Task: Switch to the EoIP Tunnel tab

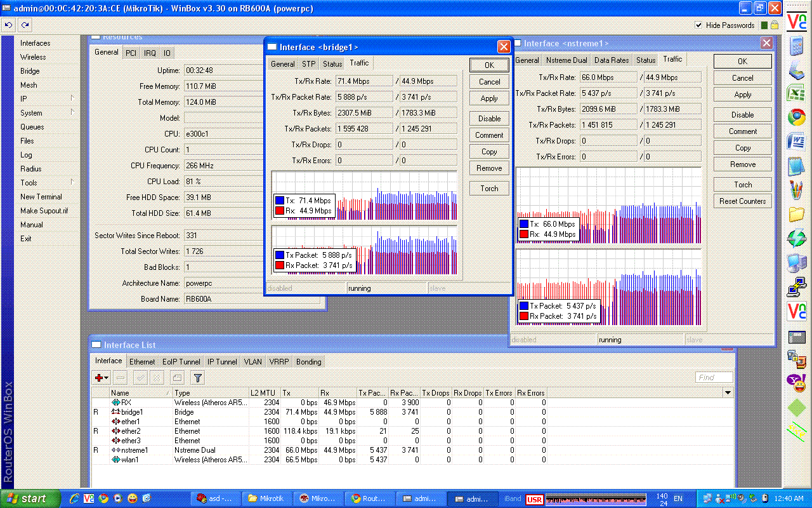Action: (x=181, y=362)
